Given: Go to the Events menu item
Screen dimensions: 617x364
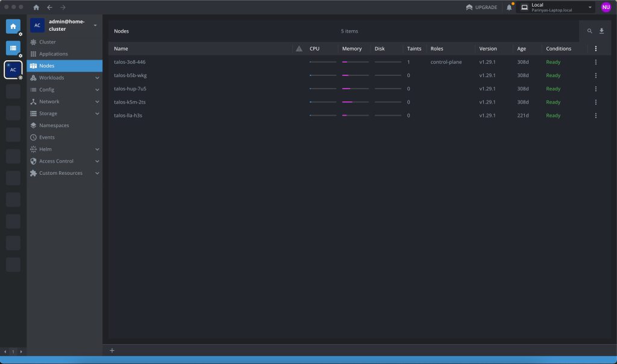Looking at the screenshot, I should point(47,137).
